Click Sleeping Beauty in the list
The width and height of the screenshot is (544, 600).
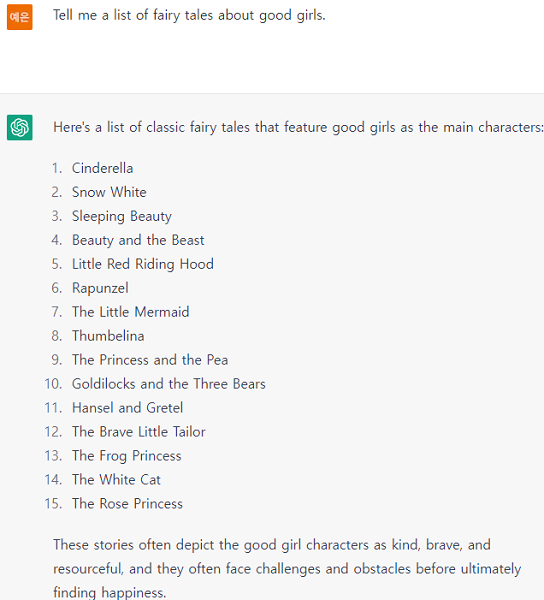(x=122, y=216)
